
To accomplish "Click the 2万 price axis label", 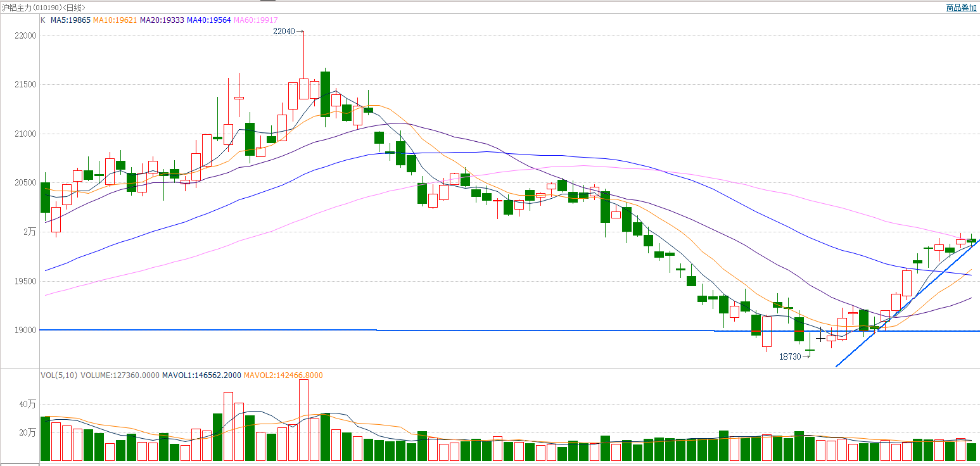I will point(29,232).
